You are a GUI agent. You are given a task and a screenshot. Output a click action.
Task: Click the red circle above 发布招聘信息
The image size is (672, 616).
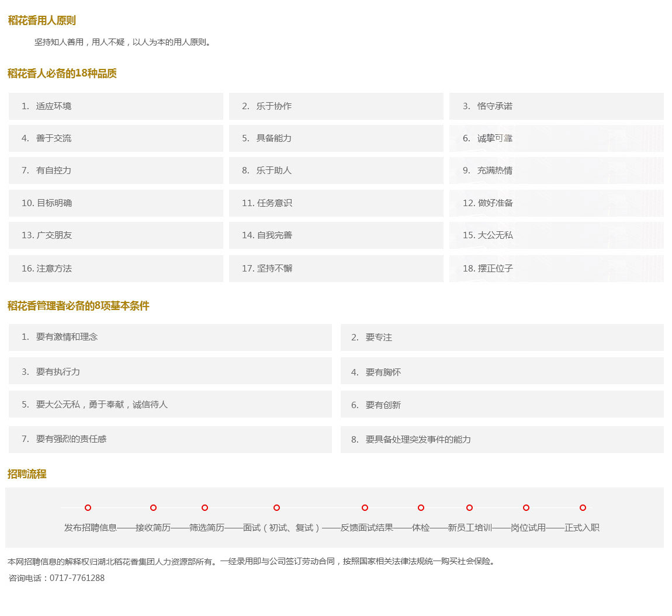pyautogui.click(x=88, y=508)
